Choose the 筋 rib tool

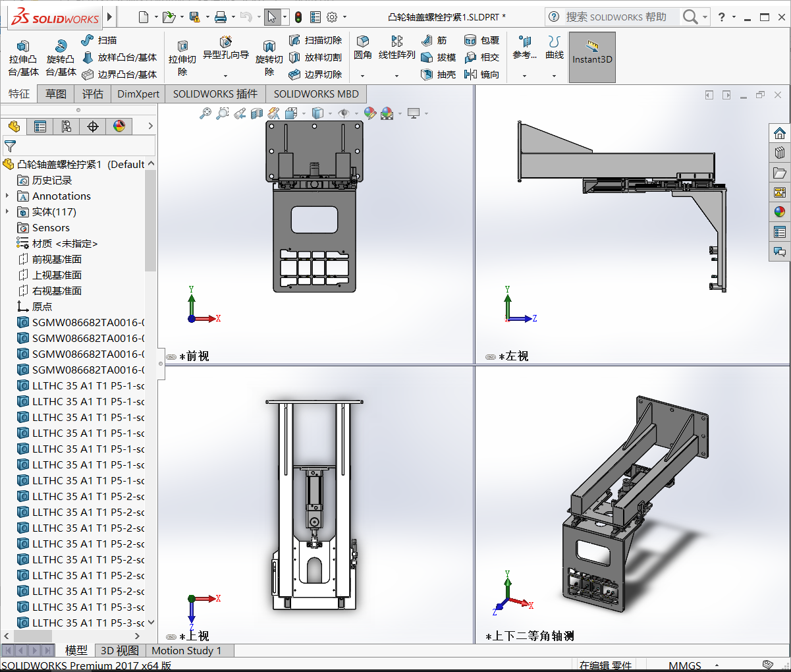point(433,40)
